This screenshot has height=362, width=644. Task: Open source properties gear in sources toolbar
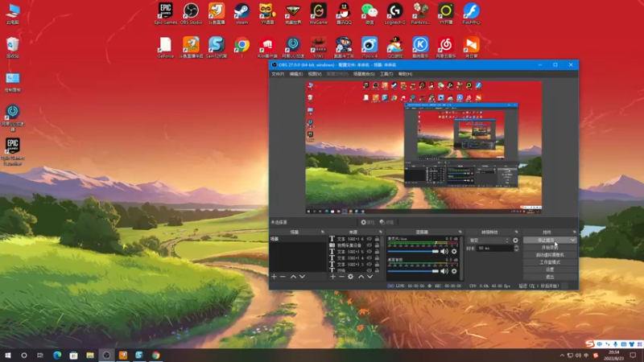350,277
